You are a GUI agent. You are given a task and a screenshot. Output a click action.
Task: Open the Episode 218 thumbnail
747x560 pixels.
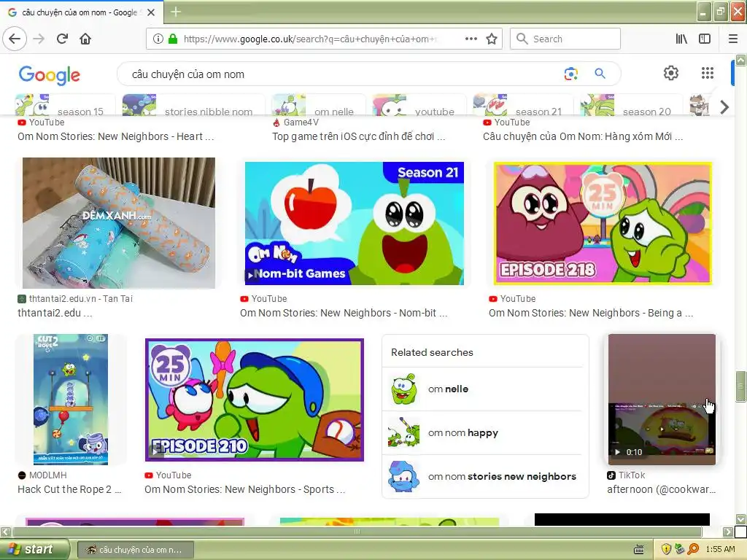(603, 223)
